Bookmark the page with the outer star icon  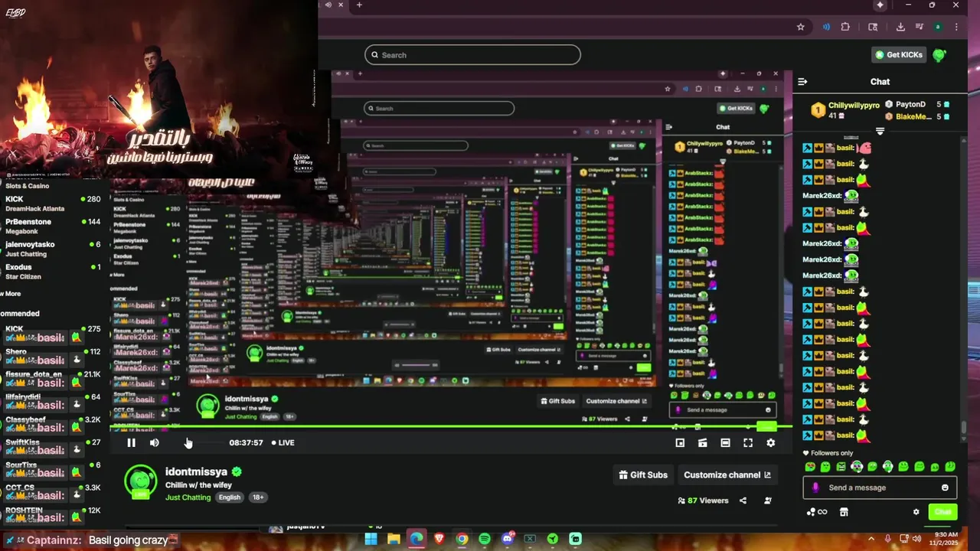(800, 27)
